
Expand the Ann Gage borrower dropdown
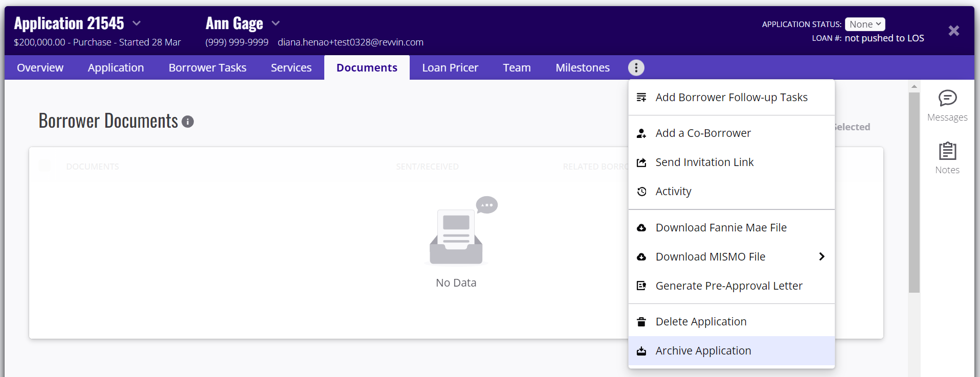tap(276, 23)
